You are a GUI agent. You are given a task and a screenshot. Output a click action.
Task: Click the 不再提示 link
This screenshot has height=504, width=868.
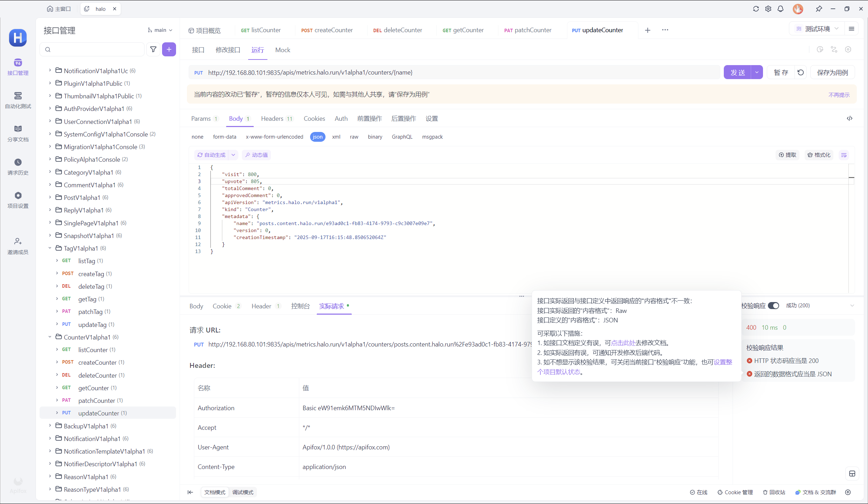pyautogui.click(x=839, y=95)
